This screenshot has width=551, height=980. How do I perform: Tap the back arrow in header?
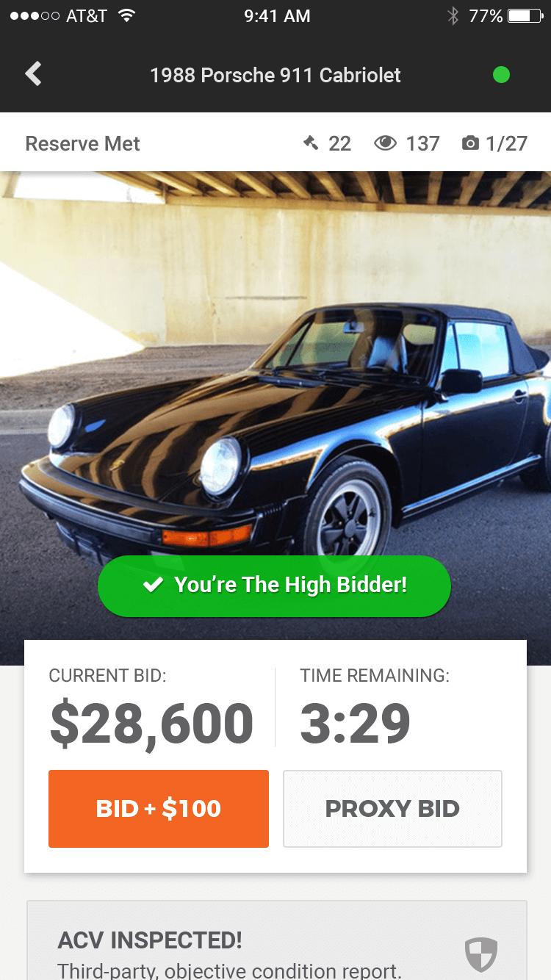click(x=33, y=74)
